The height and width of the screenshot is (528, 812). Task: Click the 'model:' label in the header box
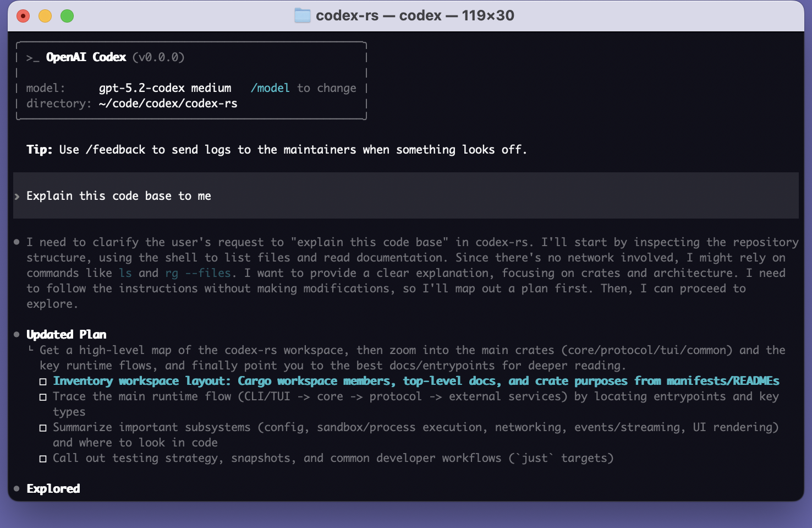(x=46, y=88)
